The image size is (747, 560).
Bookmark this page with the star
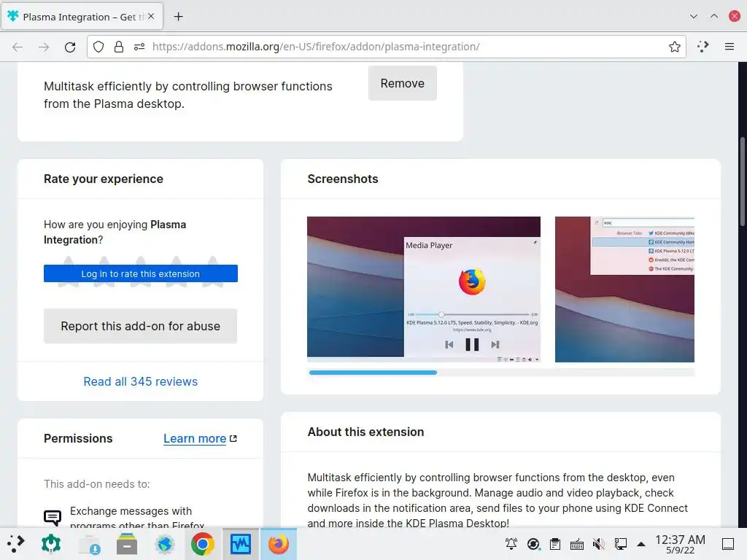(x=675, y=47)
